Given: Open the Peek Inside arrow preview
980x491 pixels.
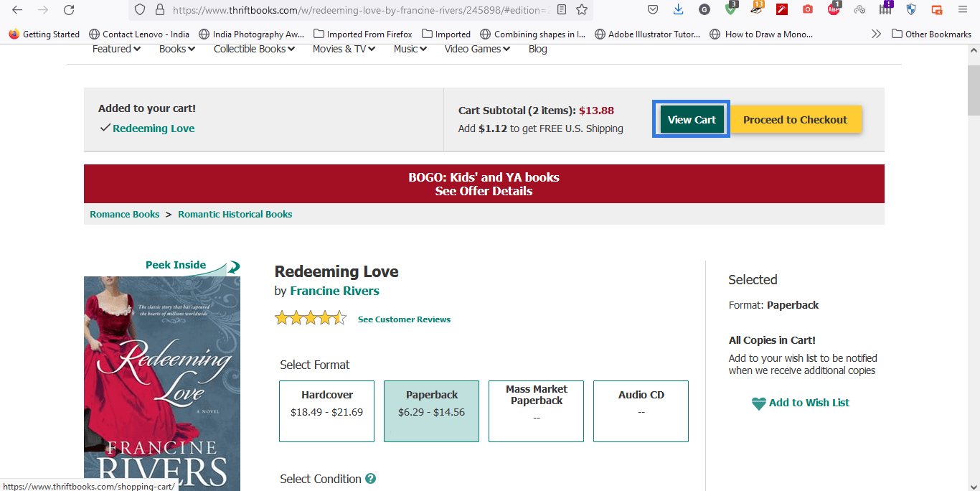Looking at the screenshot, I should tap(232, 267).
